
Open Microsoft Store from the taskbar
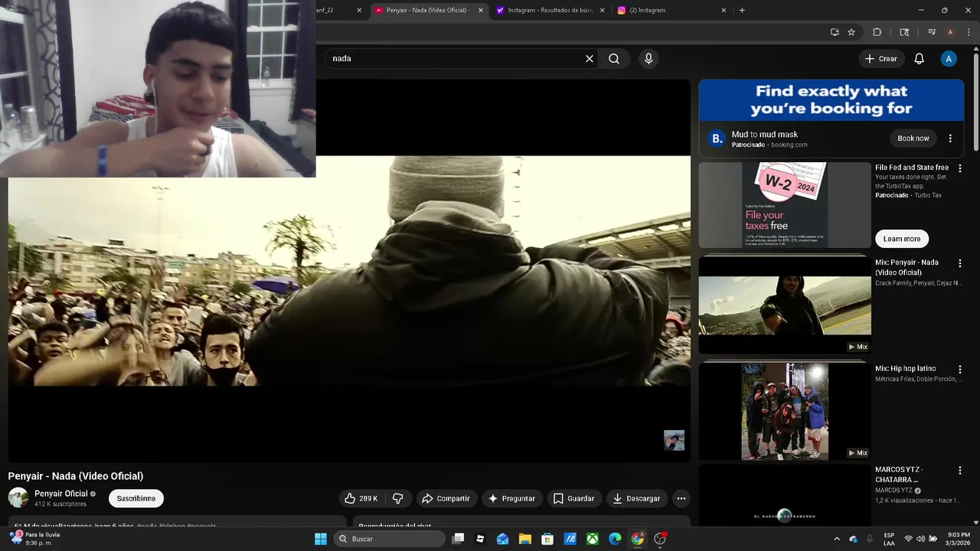click(547, 539)
